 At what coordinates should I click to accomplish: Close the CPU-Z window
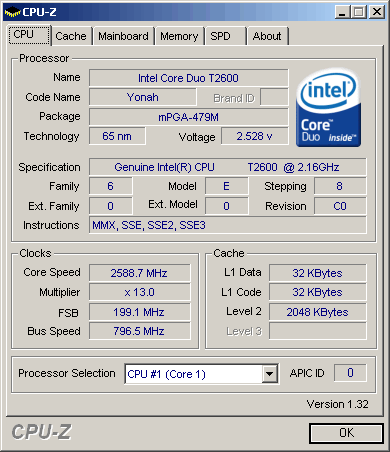(377, 12)
